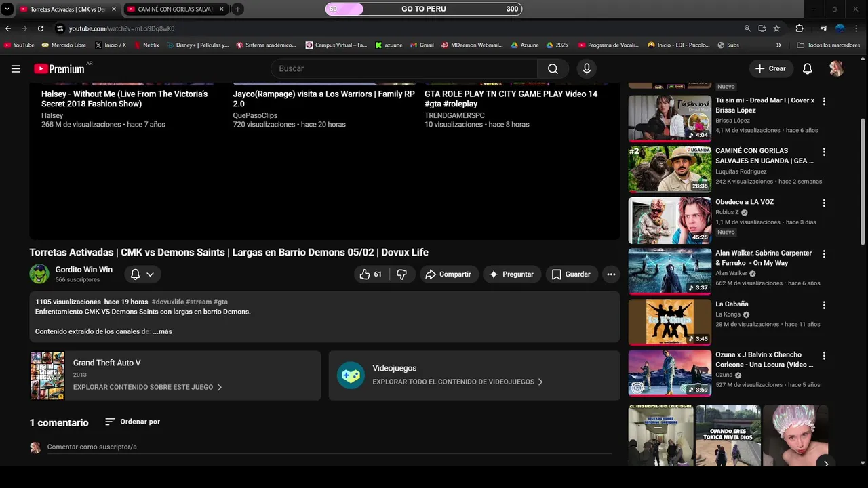The height and width of the screenshot is (488, 868).
Task: Click the page vertical scrollbar
Action: click(863, 182)
